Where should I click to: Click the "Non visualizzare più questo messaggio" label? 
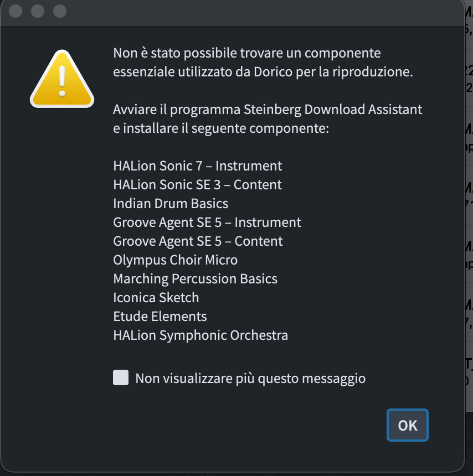pos(250,379)
